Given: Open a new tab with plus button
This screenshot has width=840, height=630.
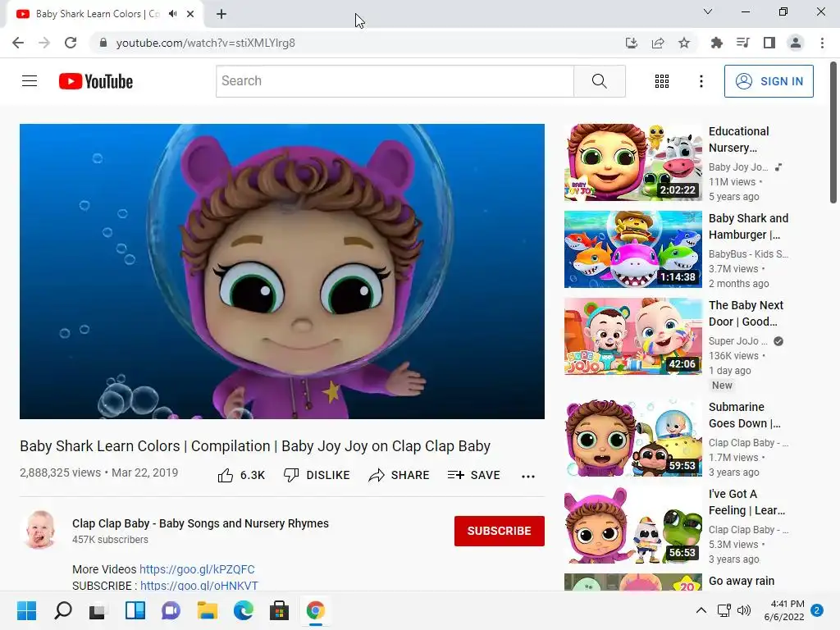Looking at the screenshot, I should (x=221, y=14).
